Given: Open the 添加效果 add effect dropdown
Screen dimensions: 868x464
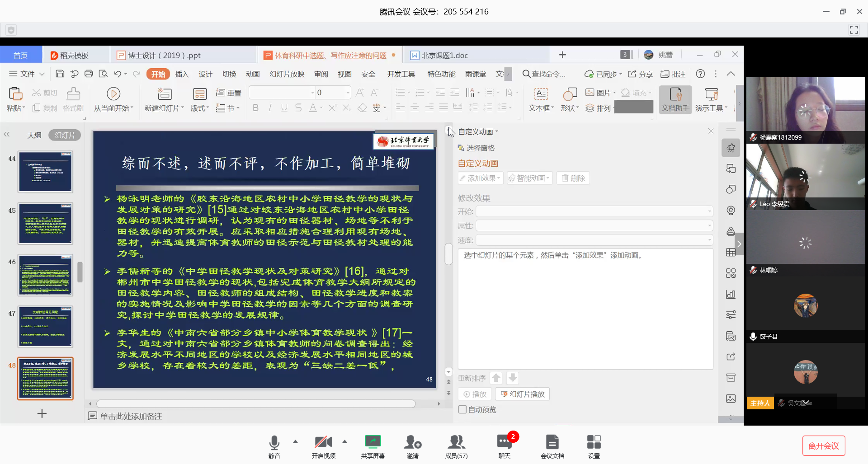Looking at the screenshot, I should pos(480,178).
